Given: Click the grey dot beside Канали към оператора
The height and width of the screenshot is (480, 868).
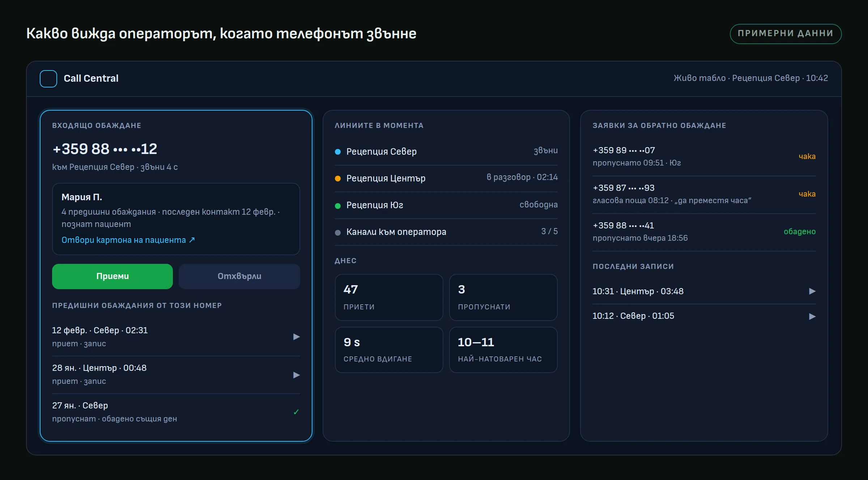Looking at the screenshot, I should pos(338,233).
